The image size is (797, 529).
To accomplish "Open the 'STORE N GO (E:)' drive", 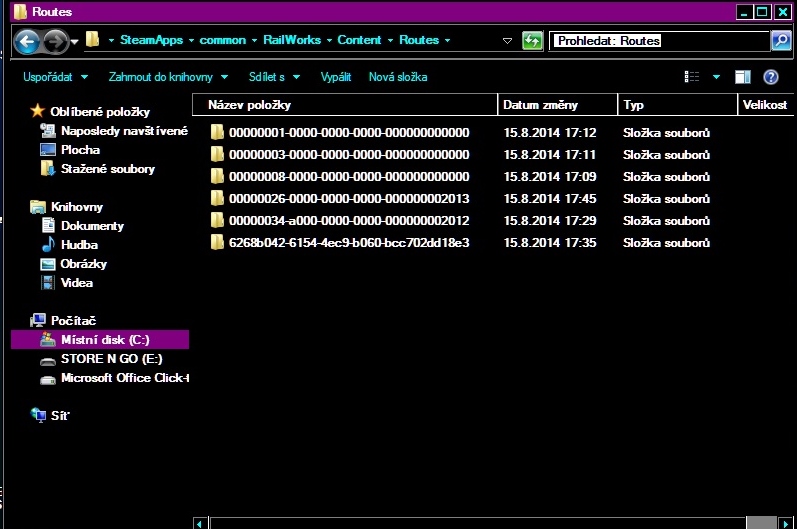I will point(111,359).
